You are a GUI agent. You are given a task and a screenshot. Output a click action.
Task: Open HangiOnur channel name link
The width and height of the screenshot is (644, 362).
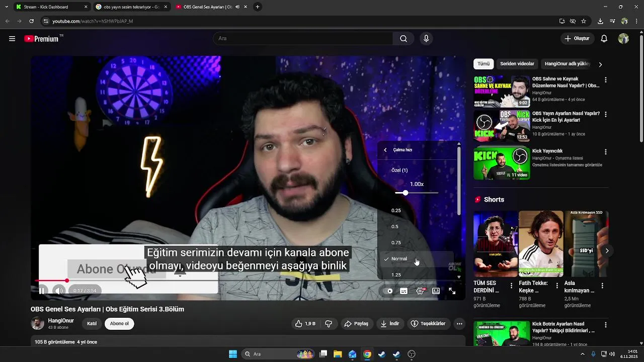(x=61, y=321)
